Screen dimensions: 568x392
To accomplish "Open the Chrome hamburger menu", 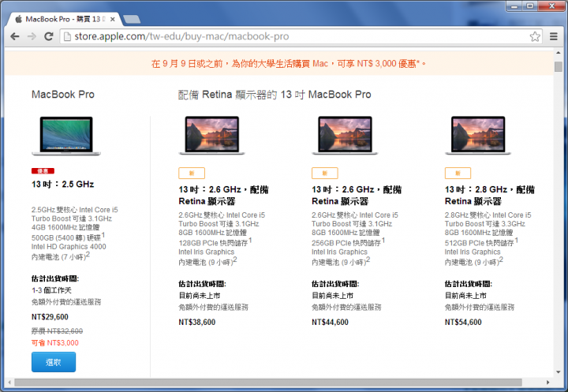I will point(554,36).
